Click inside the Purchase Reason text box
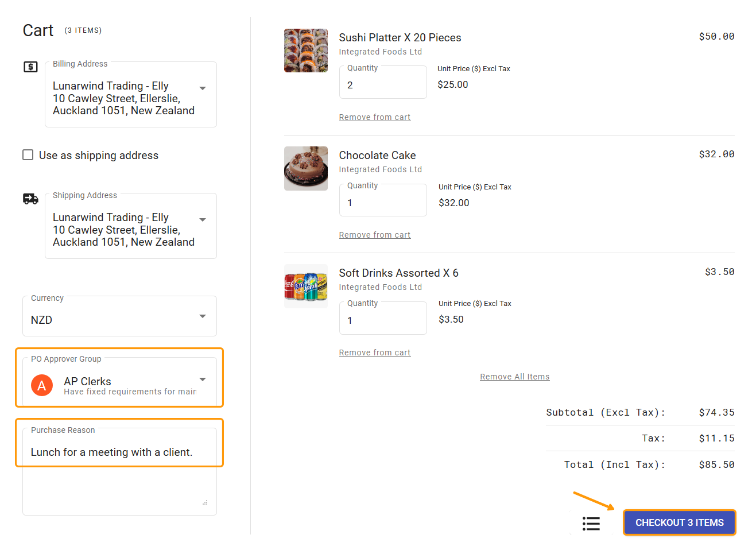The height and width of the screenshot is (550, 756). pyautogui.click(x=119, y=452)
